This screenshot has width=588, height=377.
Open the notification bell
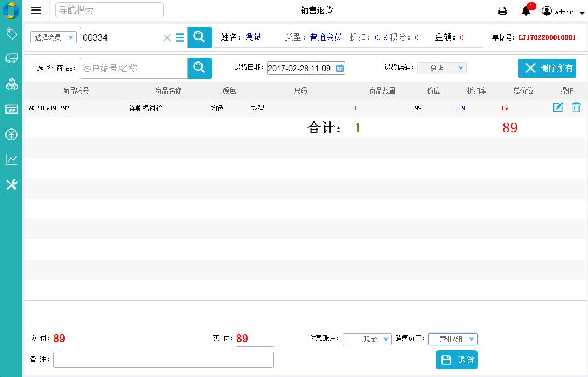pos(526,11)
